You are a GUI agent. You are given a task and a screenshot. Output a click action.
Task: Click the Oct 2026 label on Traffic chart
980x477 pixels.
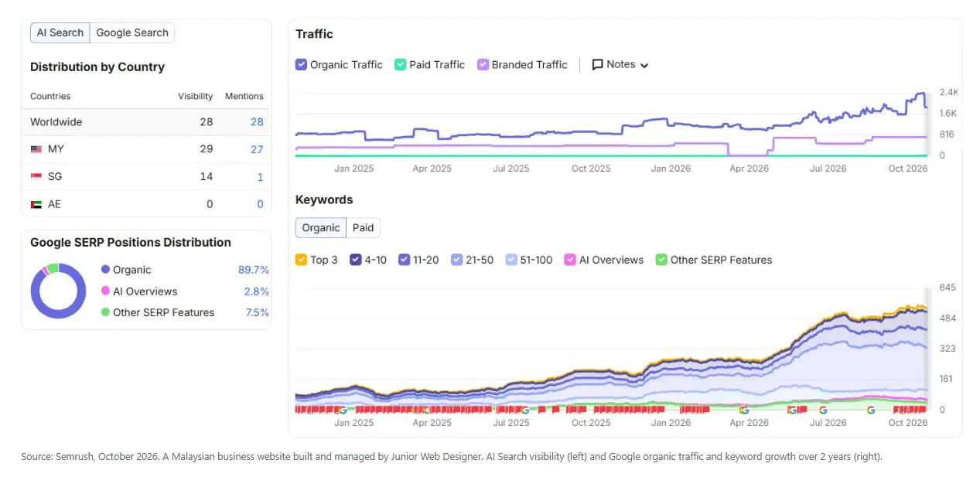(x=907, y=169)
